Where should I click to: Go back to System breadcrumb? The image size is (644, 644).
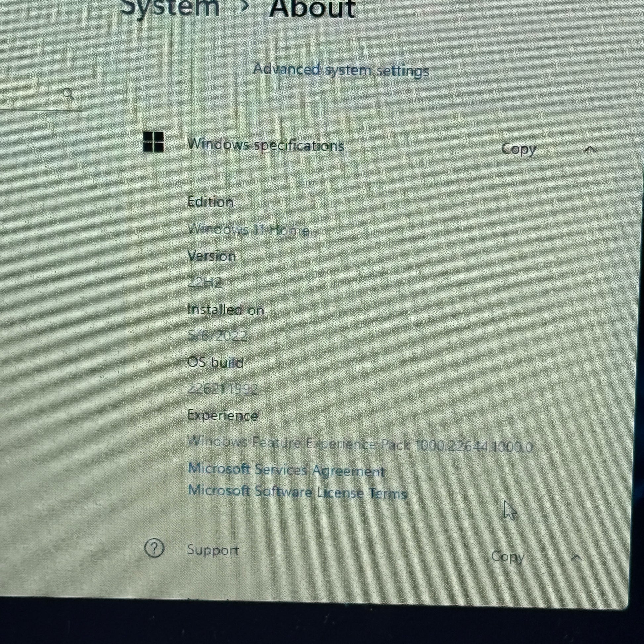170,7
